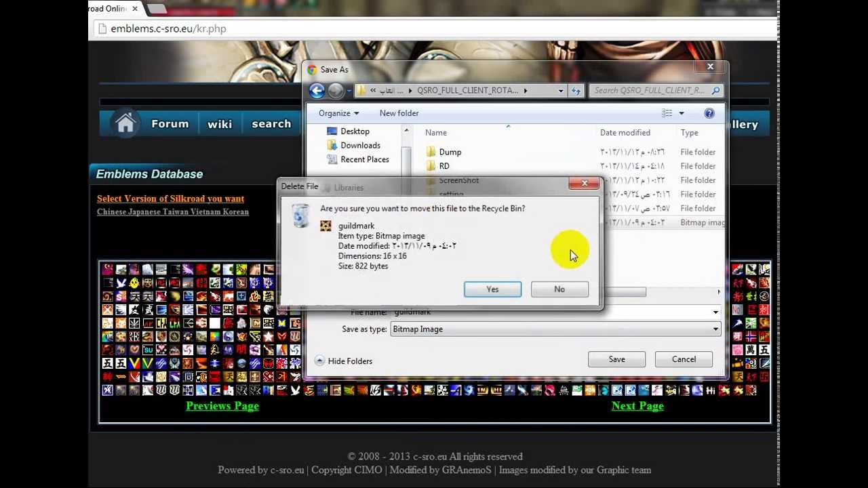The width and height of the screenshot is (868, 488).
Task: Create a New folder
Action: (399, 113)
